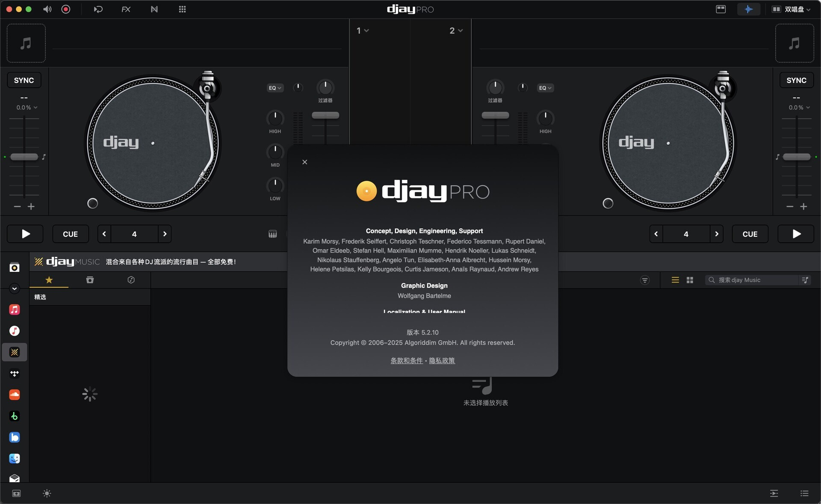
Task: Click the left deck tempo plus button
Action: click(x=31, y=207)
